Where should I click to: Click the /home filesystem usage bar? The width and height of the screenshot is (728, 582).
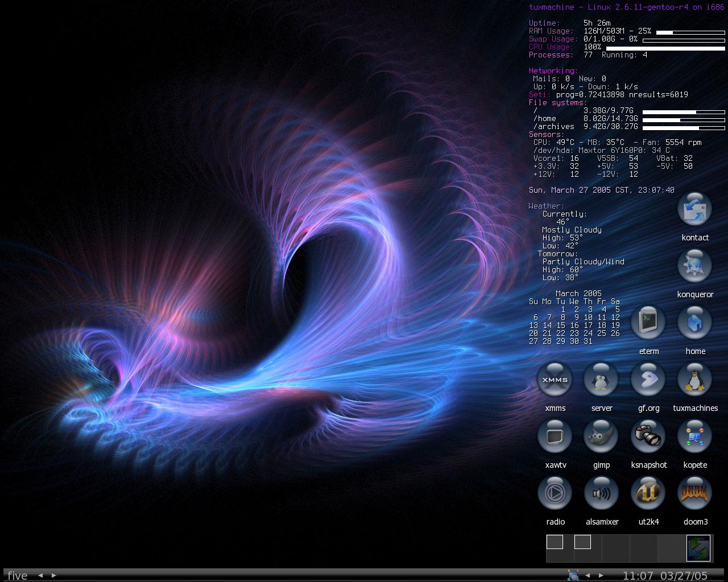pyautogui.click(x=684, y=120)
